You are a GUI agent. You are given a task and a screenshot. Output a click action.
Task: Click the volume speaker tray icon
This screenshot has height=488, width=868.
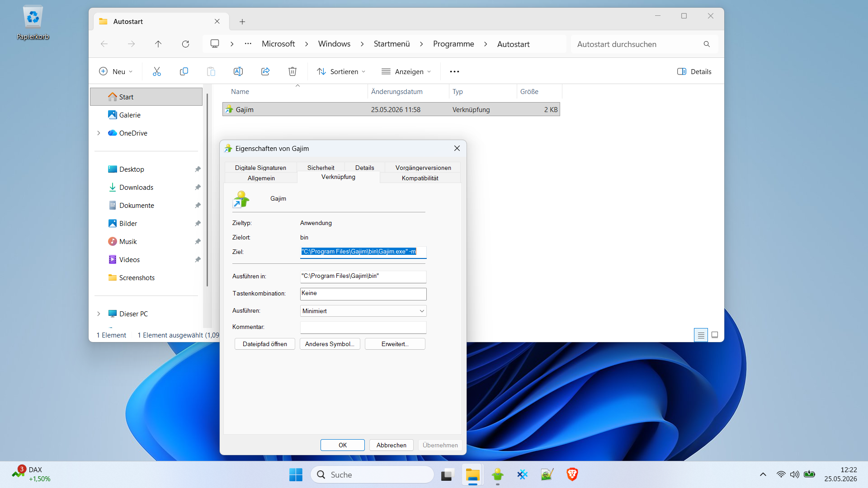(794, 474)
